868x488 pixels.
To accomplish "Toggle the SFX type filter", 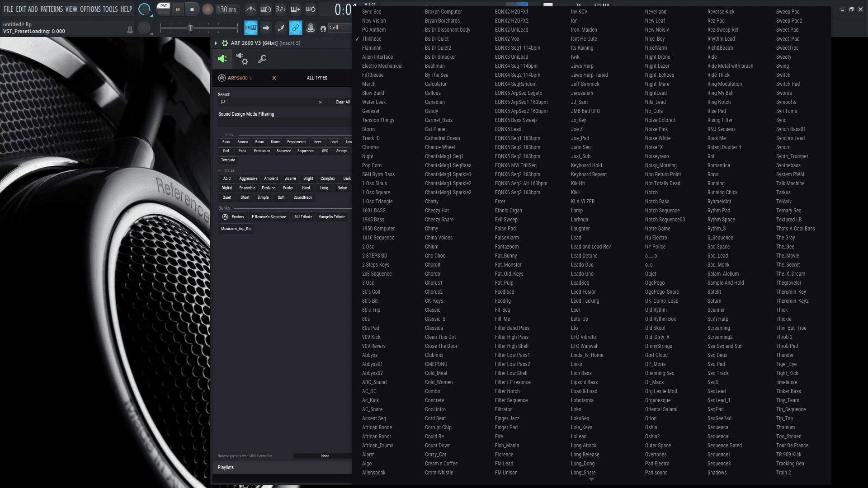I will [x=325, y=151].
